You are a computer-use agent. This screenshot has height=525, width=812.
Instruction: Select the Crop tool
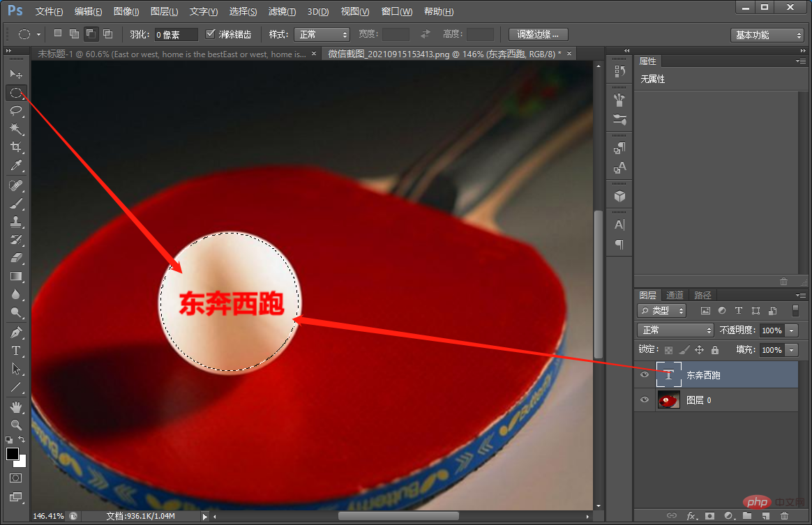16,147
